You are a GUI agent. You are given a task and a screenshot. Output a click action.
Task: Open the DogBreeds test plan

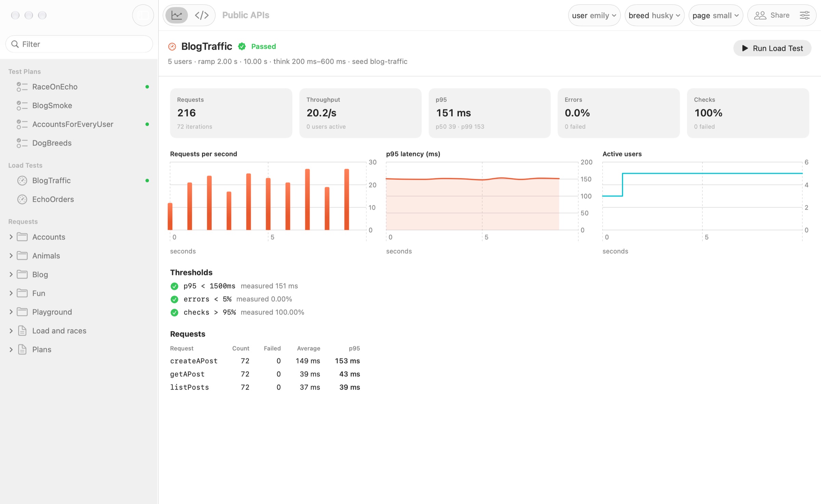79,143
